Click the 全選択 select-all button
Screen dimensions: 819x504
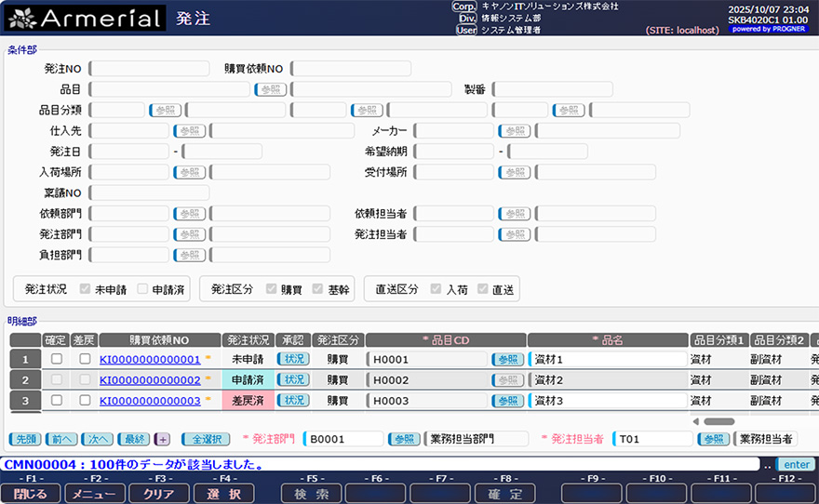207,439
